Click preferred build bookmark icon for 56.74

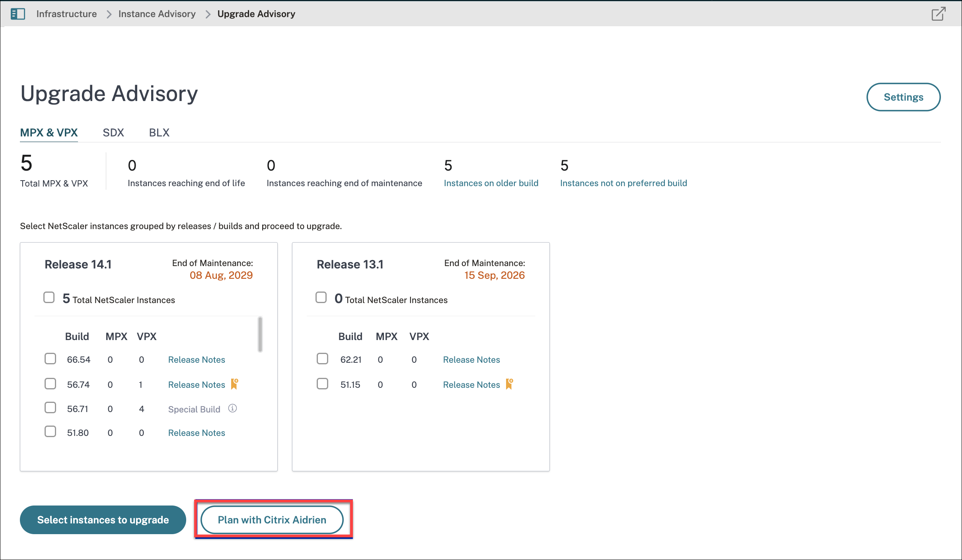click(x=235, y=384)
